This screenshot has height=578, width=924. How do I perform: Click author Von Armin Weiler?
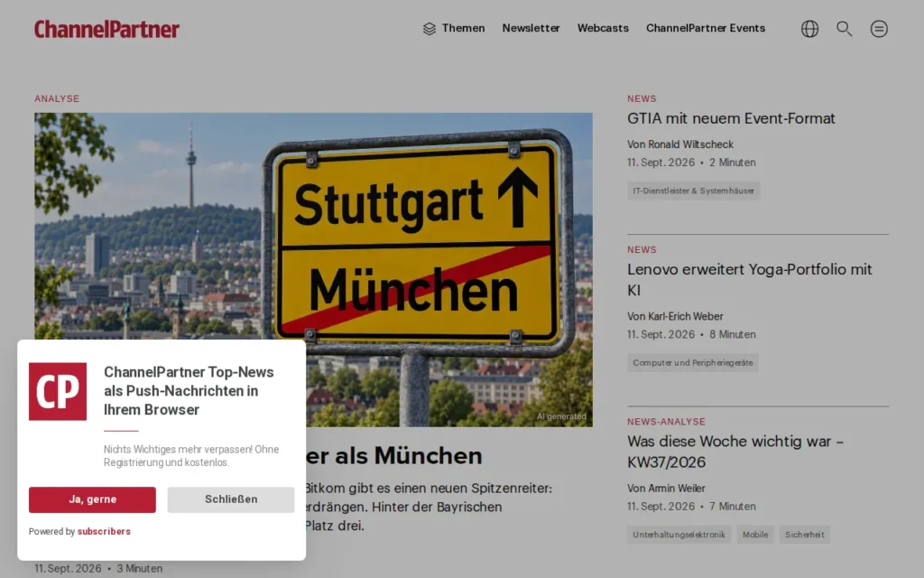click(666, 489)
